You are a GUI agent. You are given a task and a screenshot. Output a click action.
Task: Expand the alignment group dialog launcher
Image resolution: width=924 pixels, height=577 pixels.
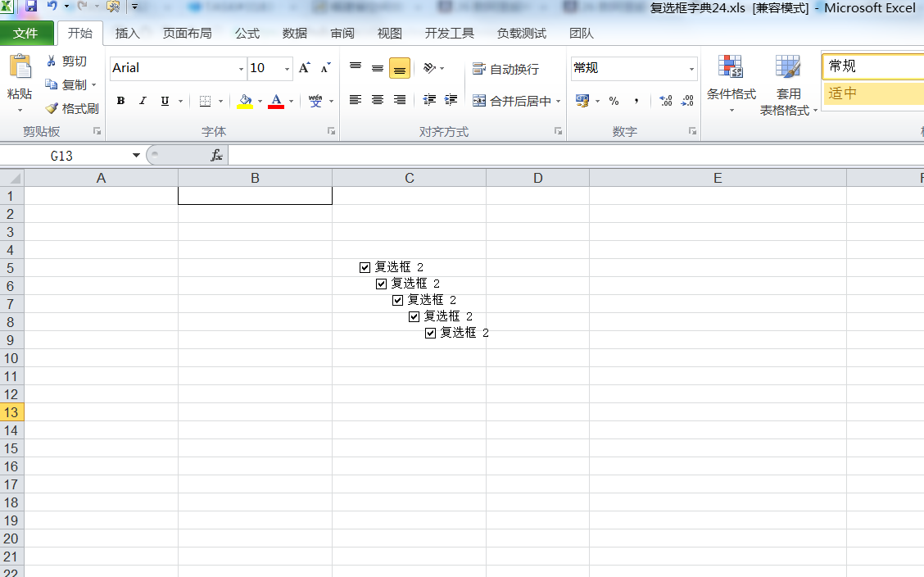click(558, 131)
